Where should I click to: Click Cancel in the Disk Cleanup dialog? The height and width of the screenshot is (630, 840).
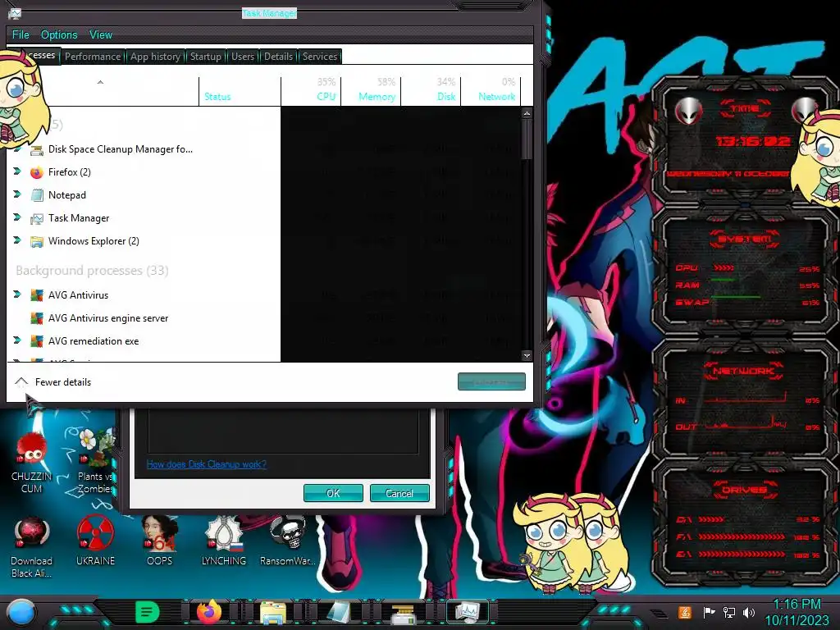click(x=399, y=493)
